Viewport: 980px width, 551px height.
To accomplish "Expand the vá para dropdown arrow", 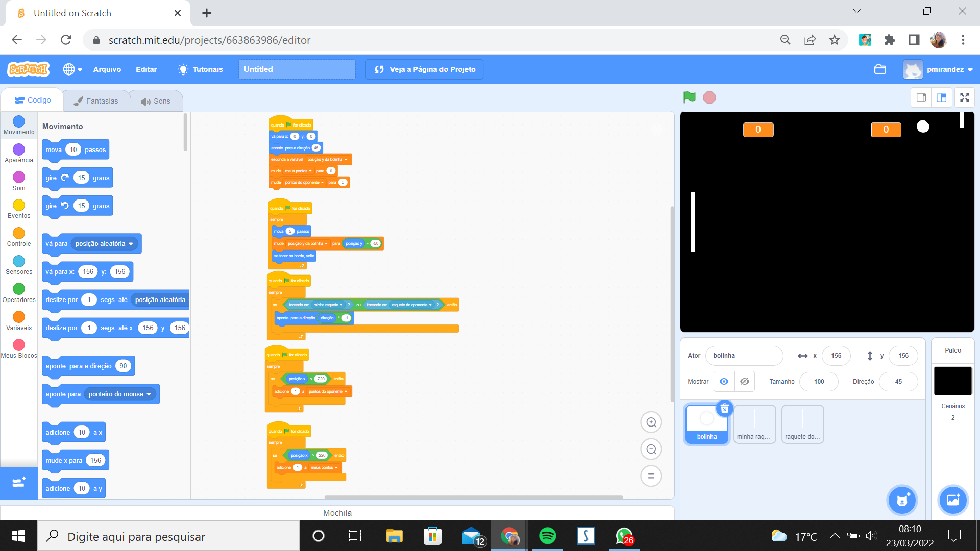I will click(131, 243).
